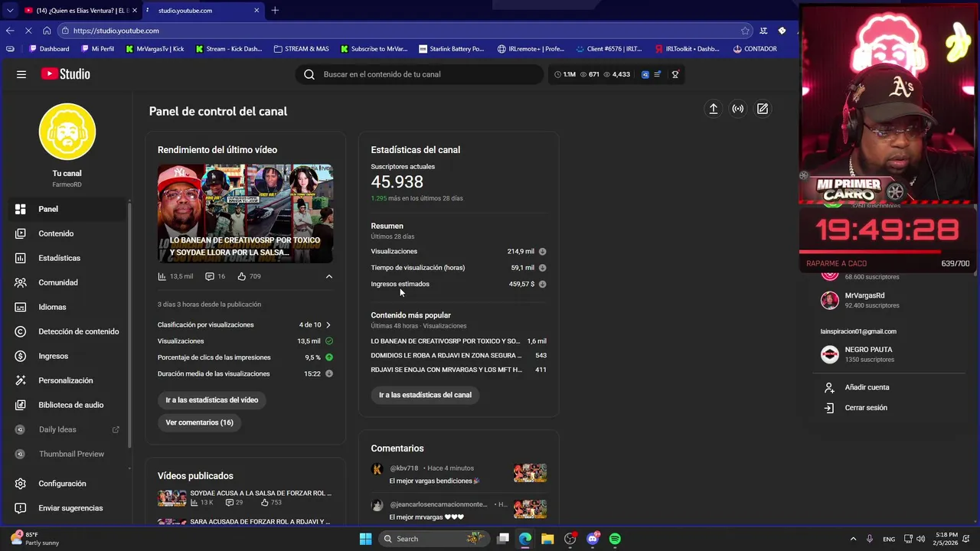
Task: Click the stop loading X button
Action: (28, 31)
